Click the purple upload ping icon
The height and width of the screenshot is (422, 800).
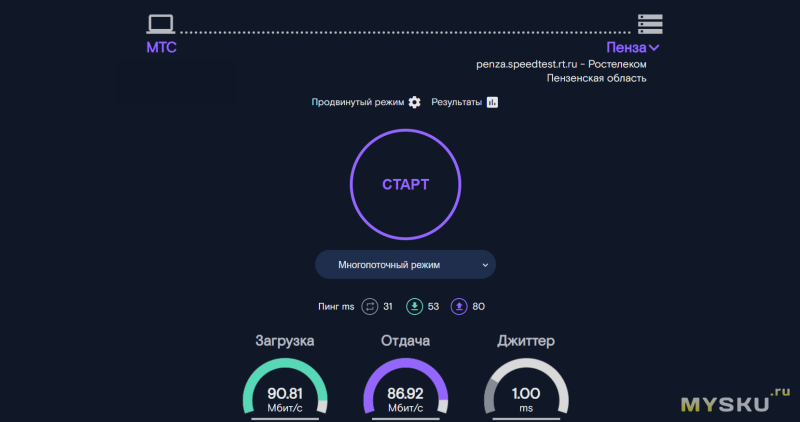[x=459, y=307]
